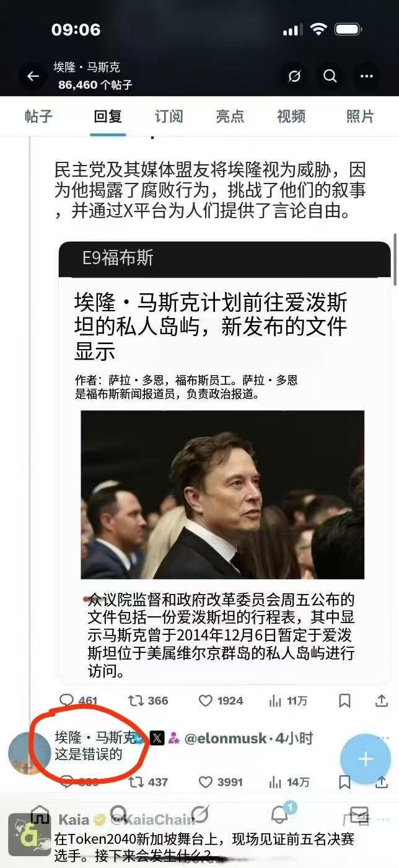Screen dimensions: 399x868
Task: Open the Grok slash-circle icon in header
Action: tap(294, 76)
